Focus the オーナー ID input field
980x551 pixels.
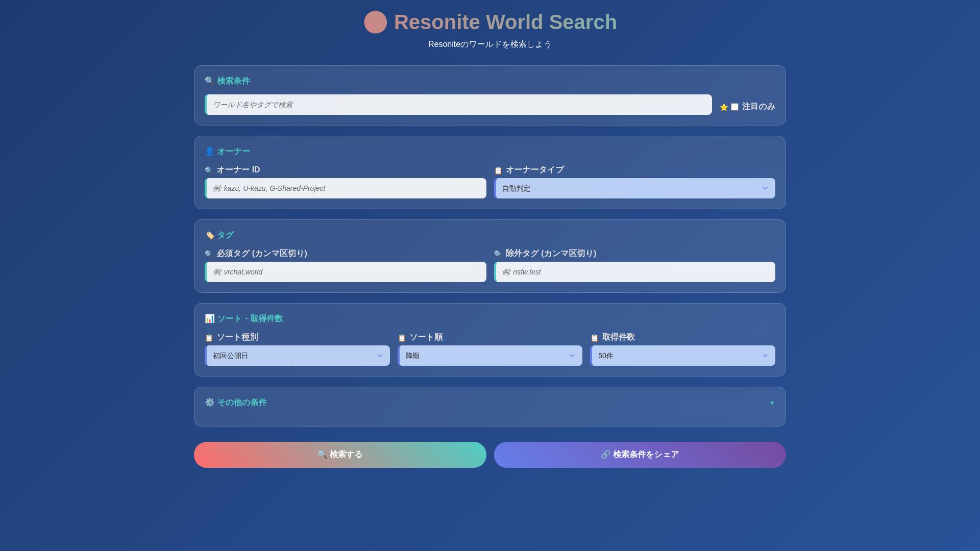[346, 188]
